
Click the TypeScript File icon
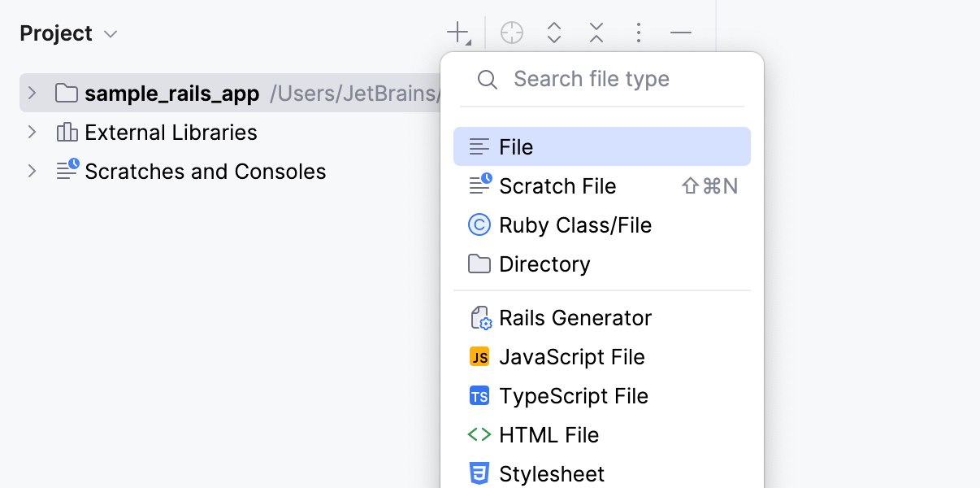click(x=479, y=396)
